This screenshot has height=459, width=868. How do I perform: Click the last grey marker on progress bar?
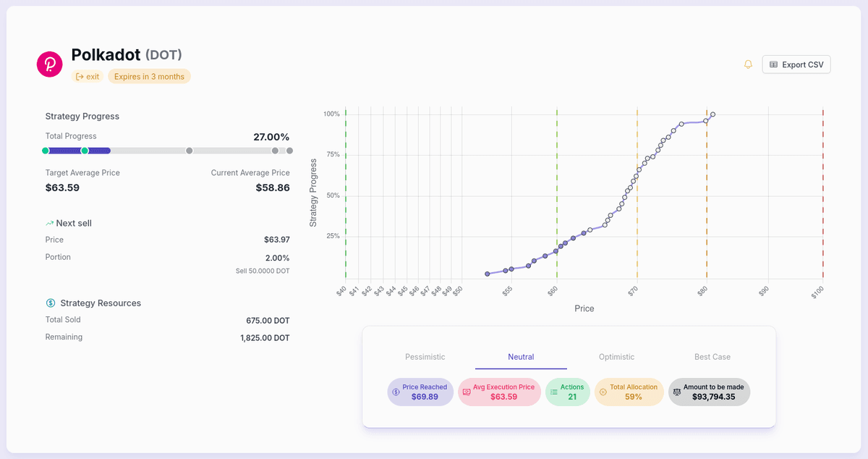(289, 151)
